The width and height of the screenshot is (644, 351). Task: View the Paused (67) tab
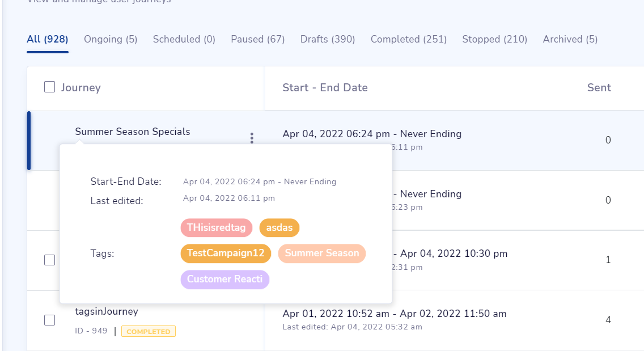coord(257,39)
